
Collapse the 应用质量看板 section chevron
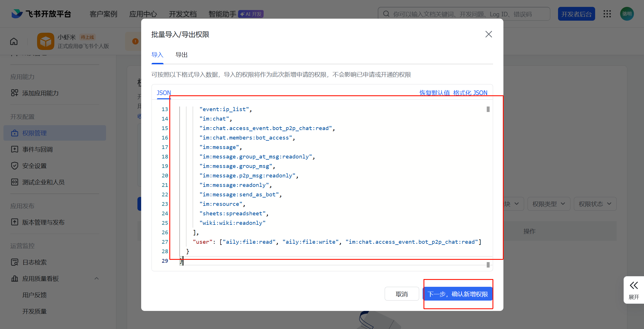click(97, 278)
